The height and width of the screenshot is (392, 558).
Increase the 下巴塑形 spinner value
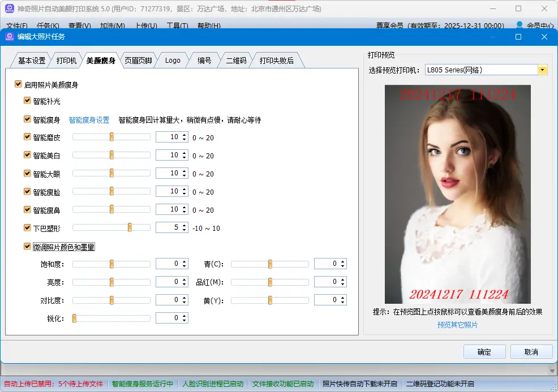click(x=184, y=225)
